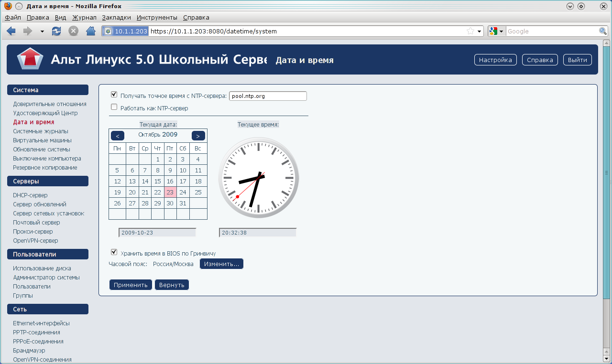
Task: Click the browser Forward arrow icon
Action: click(27, 31)
